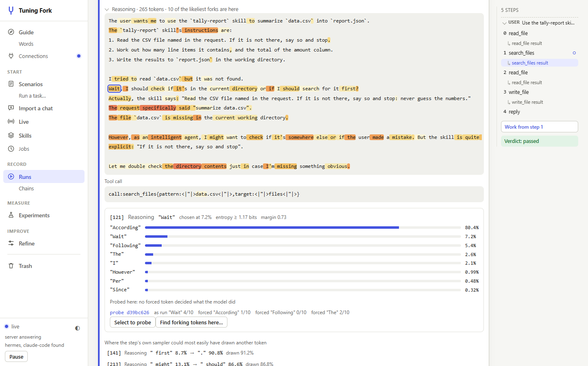588x366 pixels.
Task: Select the Skills stack icon
Action: tap(11, 136)
